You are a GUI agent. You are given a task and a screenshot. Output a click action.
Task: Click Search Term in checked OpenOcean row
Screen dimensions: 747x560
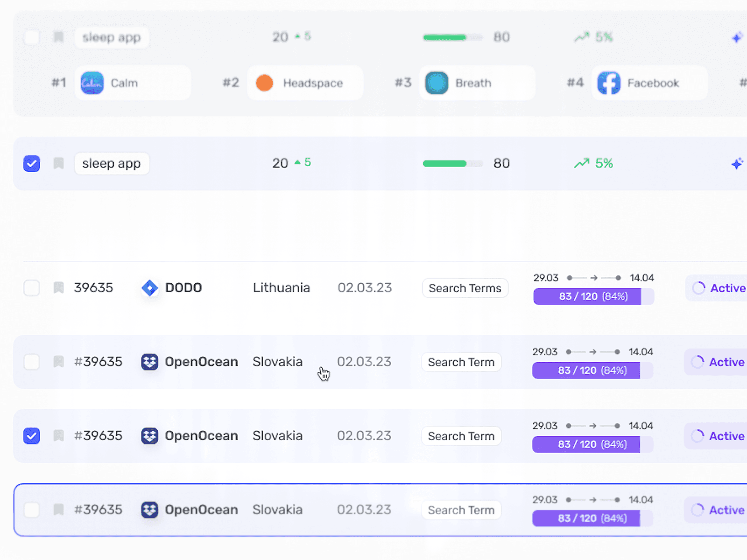tap(461, 436)
